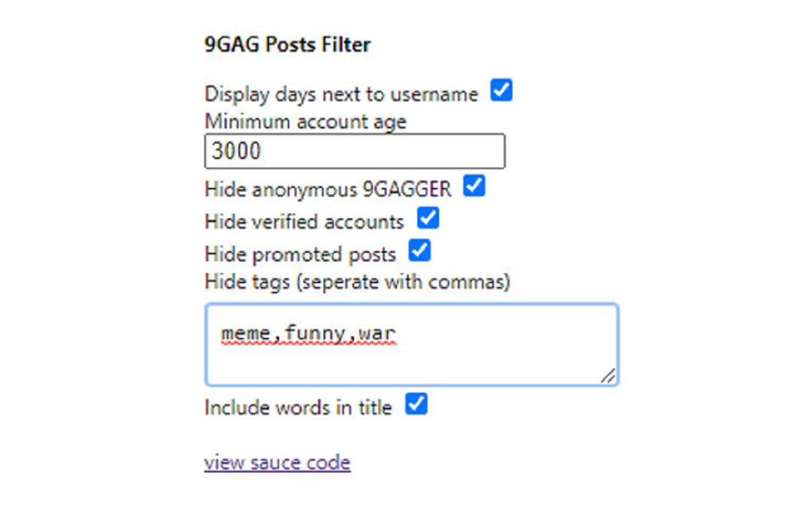Click the textarea resize grip
The height and width of the screenshot is (508, 812).
(608, 377)
